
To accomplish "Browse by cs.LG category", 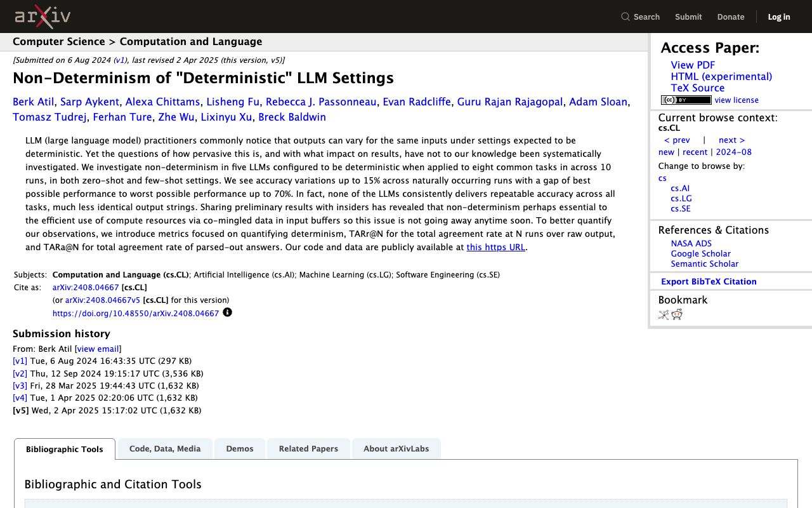I will [681, 199].
